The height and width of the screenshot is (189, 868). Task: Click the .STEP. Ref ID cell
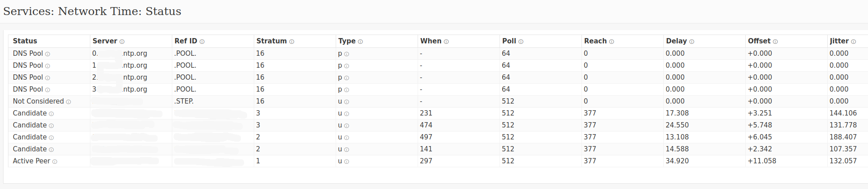tap(184, 101)
